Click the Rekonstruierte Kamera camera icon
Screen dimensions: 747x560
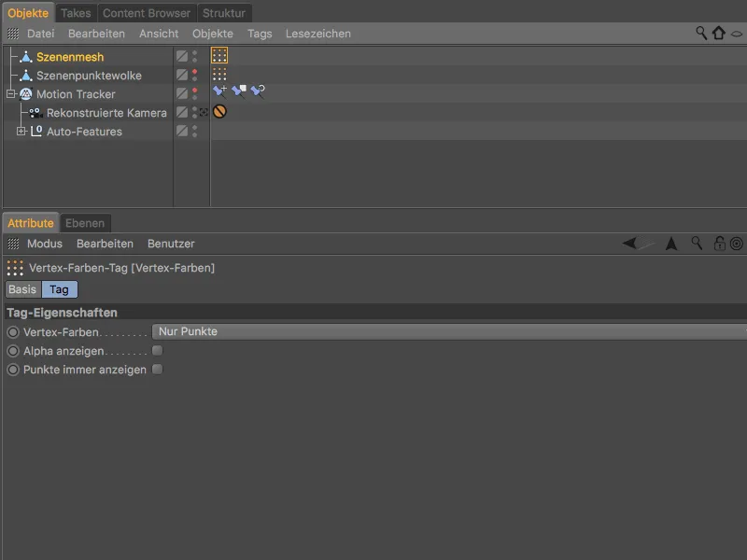(x=35, y=113)
